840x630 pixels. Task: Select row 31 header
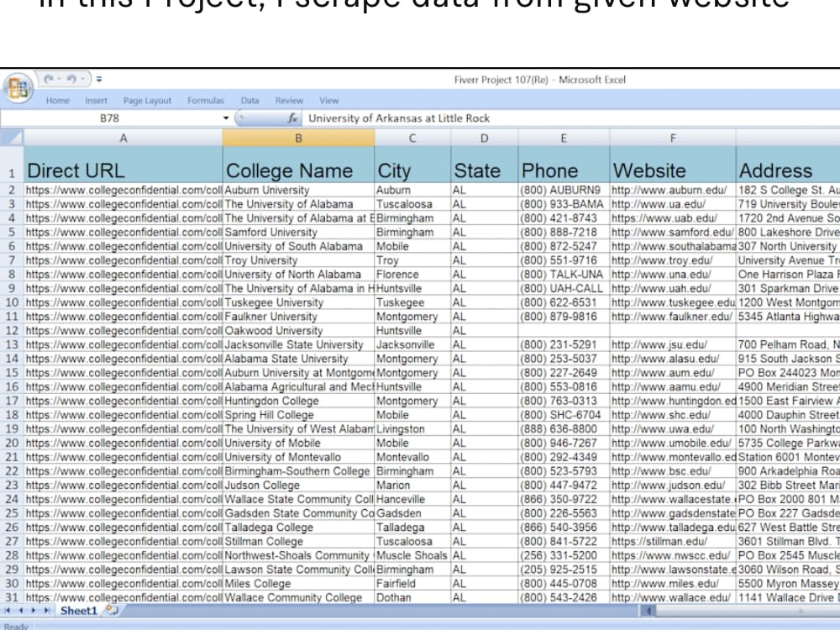click(x=12, y=597)
